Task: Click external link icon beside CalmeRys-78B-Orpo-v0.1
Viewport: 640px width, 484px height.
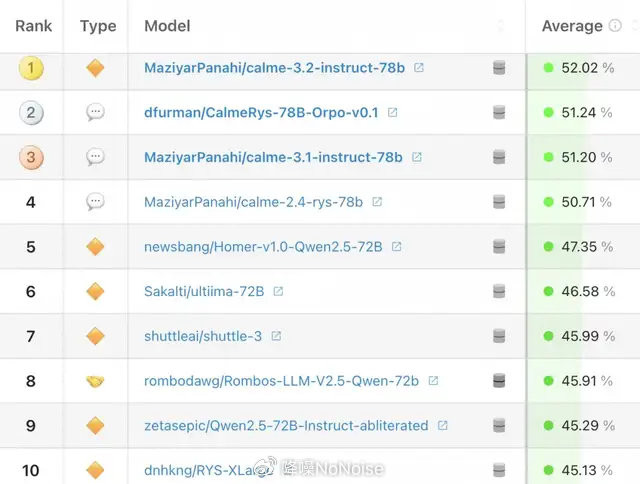Action: tap(392, 112)
